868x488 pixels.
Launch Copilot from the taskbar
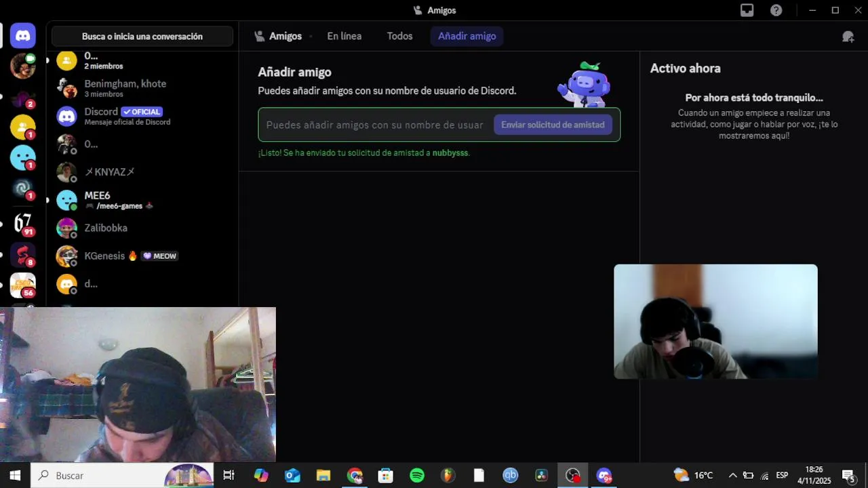(261, 475)
